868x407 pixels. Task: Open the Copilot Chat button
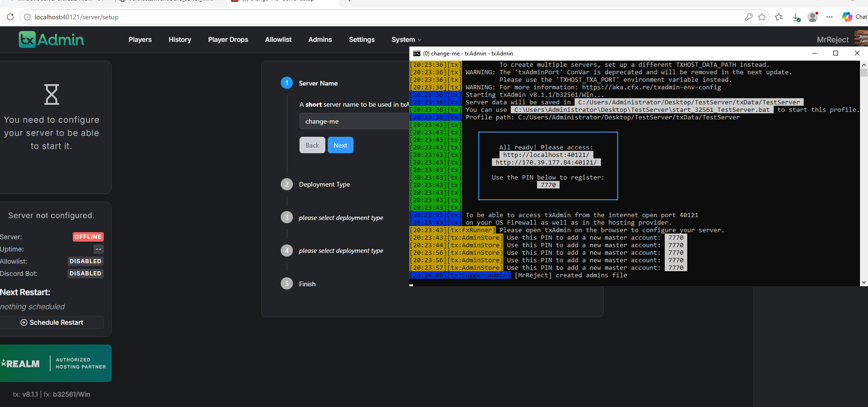point(854,17)
